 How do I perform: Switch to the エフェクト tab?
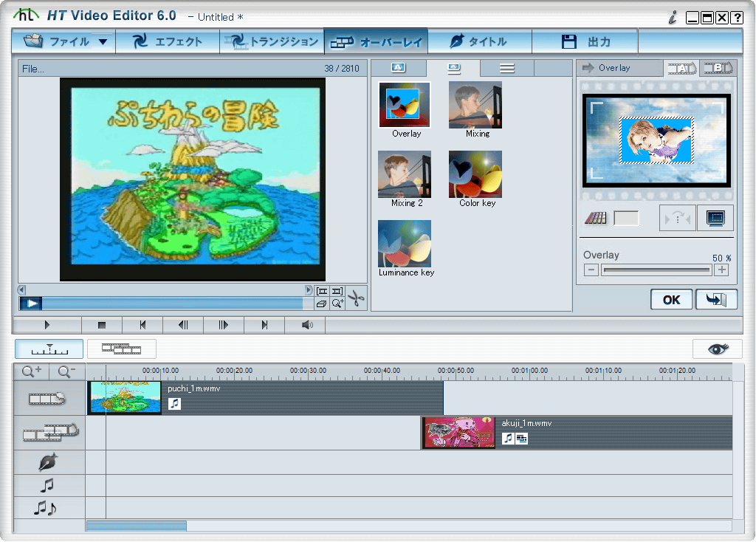(x=168, y=41)
